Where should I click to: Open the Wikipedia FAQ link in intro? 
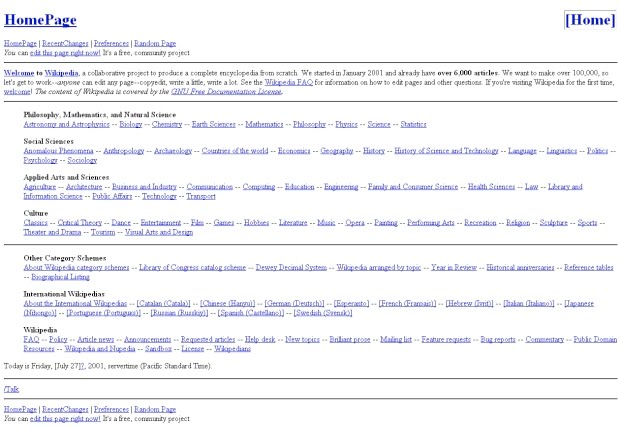click(289, 83)
